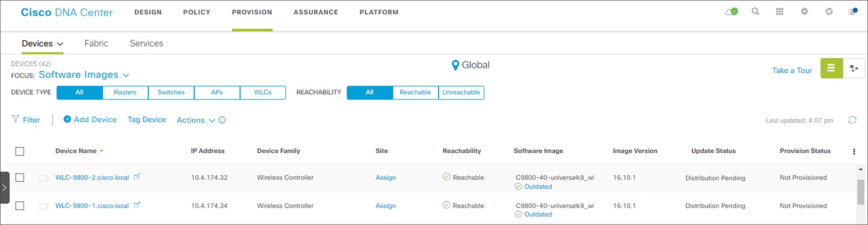868x225 pixels.
Task: Click the Tag Device button
Action: (x=147, y=120)
